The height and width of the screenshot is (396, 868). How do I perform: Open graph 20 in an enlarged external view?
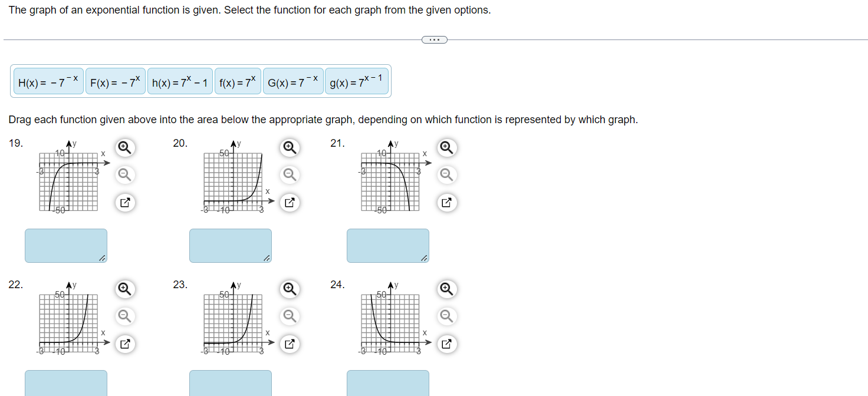click(x=290, y=203)
